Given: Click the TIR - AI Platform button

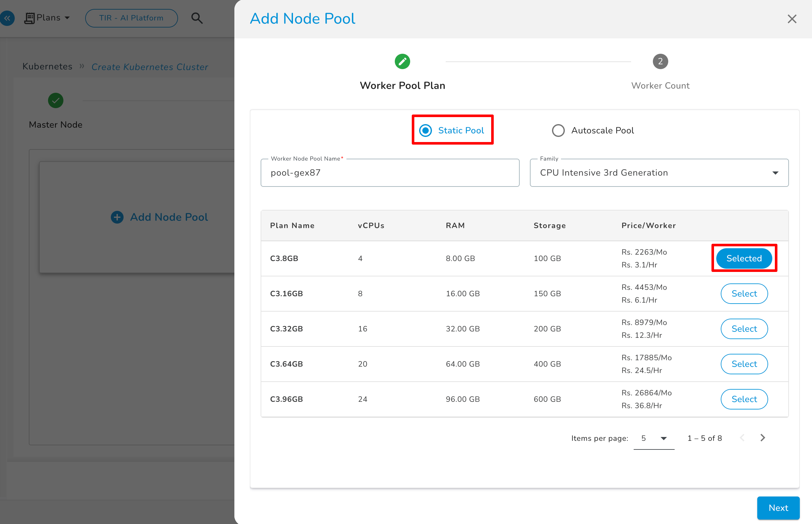Looking at the screenshot, I should [131, 18].
